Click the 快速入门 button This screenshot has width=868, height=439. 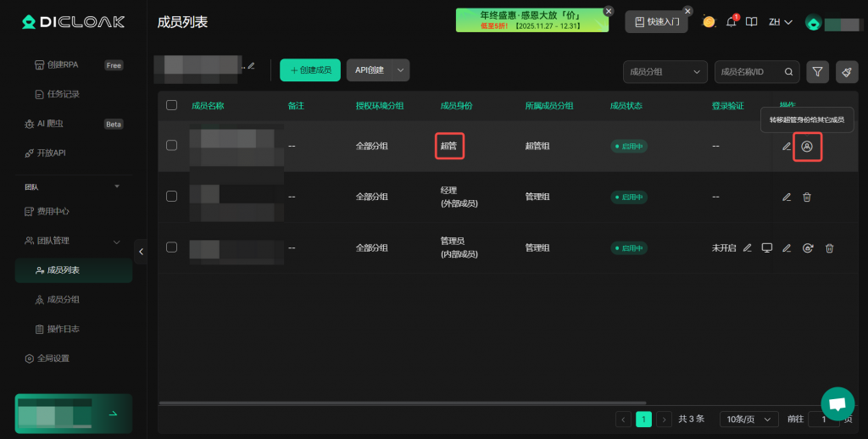[x=656, y=22]
